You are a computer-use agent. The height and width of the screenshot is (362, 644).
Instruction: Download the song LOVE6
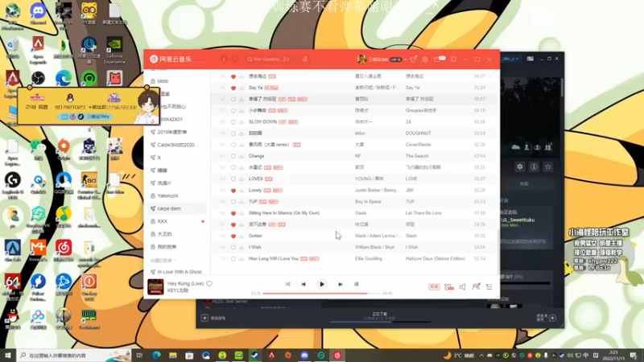pyautogui.click(x=242, y=179)
